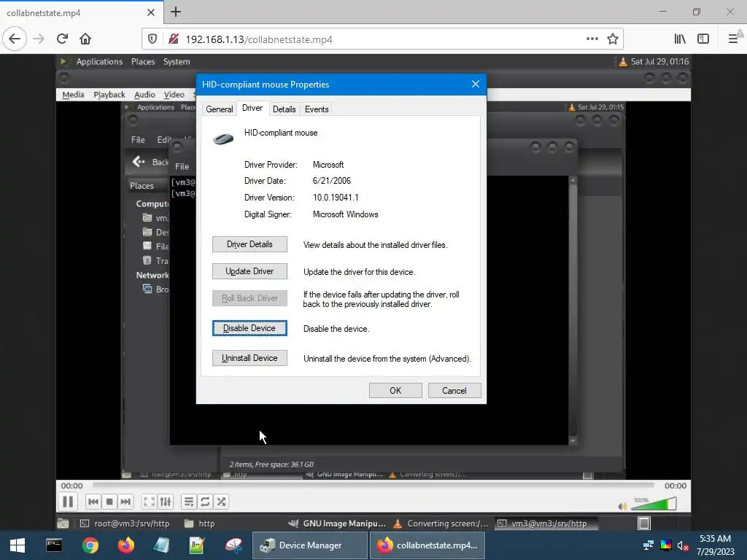The image size is (747, 560).
Task: Click 'View details about the installed driver files.' text
Action: [376, 245]
